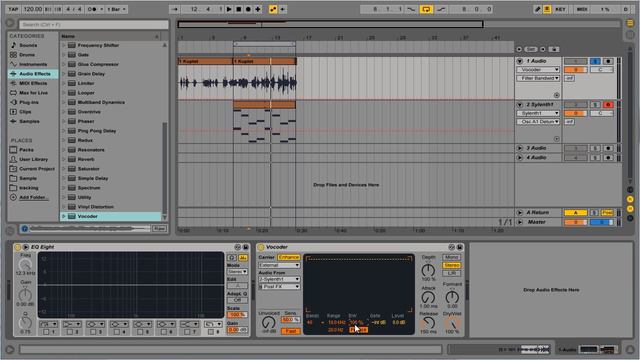Select Saturator in browser list
640x360 pixels.
[x=89, y=169]
